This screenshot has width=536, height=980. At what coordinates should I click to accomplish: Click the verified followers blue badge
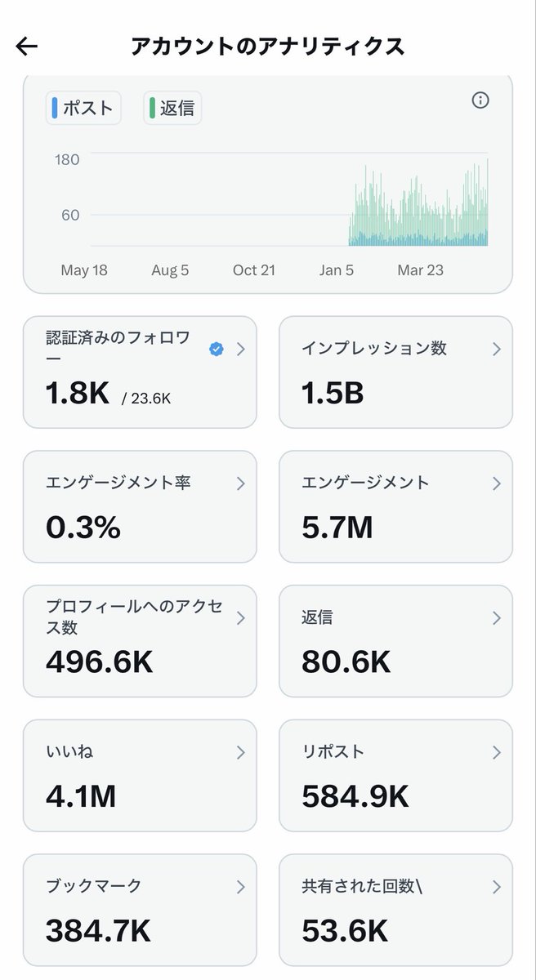[217, 350]
